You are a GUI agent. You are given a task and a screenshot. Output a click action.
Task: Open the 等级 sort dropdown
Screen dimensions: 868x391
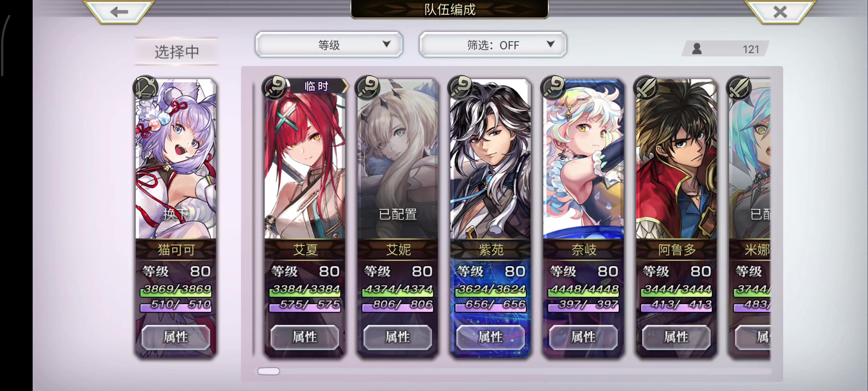[x=329, y=45]
